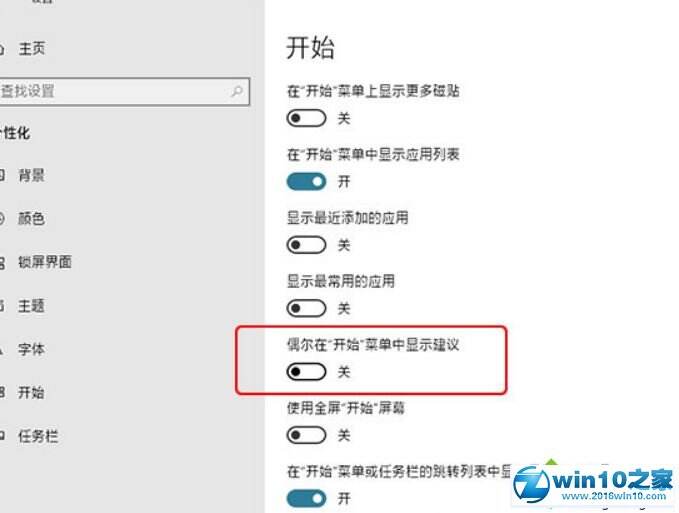Viewport: 679px width, 513px height.
Task: Click the Background (背景) sidebar icon
Action: tap(2, 175)
